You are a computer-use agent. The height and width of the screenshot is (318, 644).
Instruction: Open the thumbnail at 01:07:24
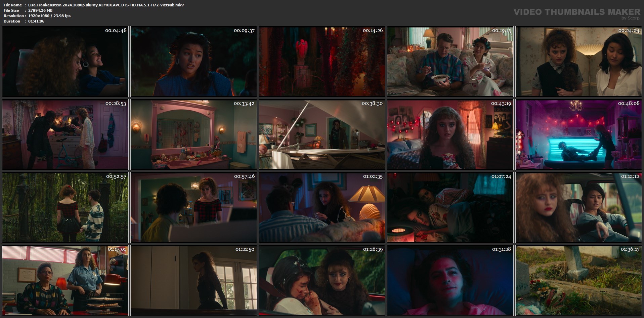point(450,207)
